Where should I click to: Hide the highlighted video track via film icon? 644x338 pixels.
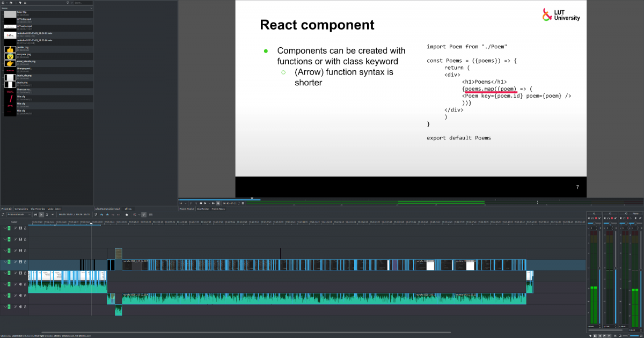click(x=20, y=262)
